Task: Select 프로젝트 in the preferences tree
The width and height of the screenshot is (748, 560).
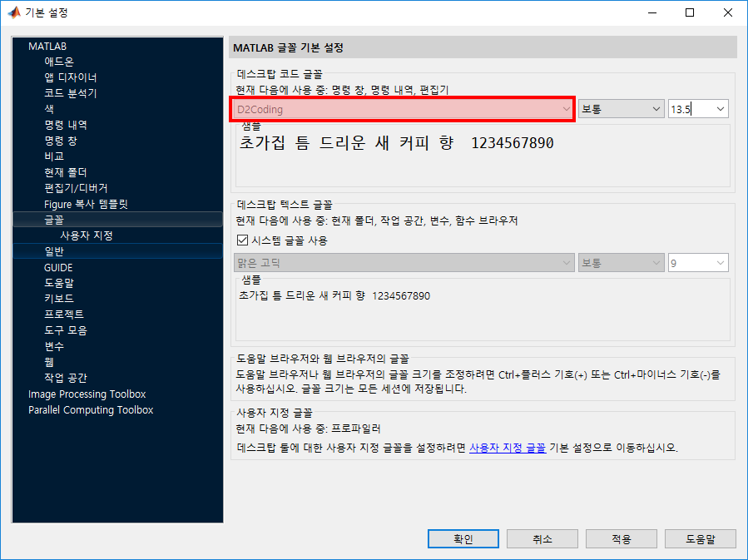Action: pyautogui.click(x=64, y=315)
